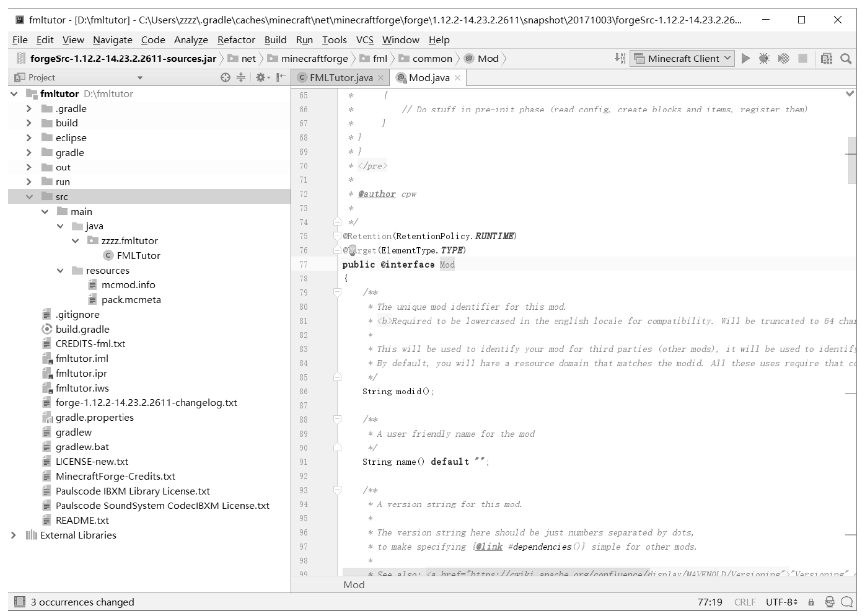Click the Hector inspector icon in the status bar

pyautogui.click(x=830, y=602)
